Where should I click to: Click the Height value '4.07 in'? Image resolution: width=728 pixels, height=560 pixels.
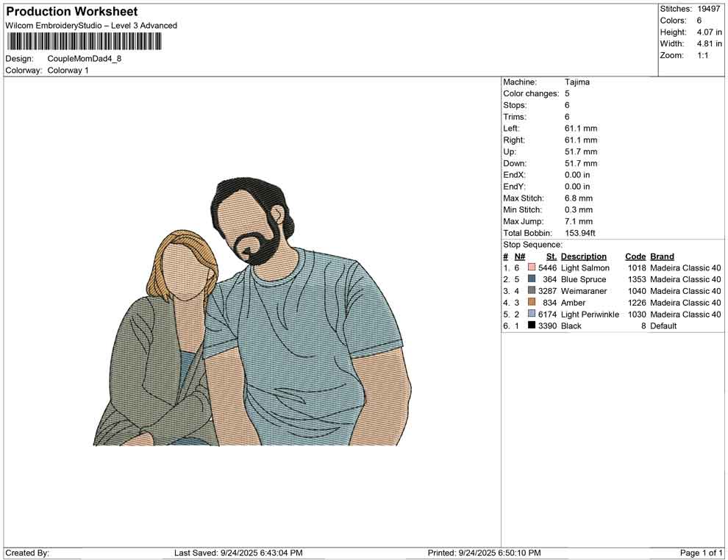[x=709, y=32]
